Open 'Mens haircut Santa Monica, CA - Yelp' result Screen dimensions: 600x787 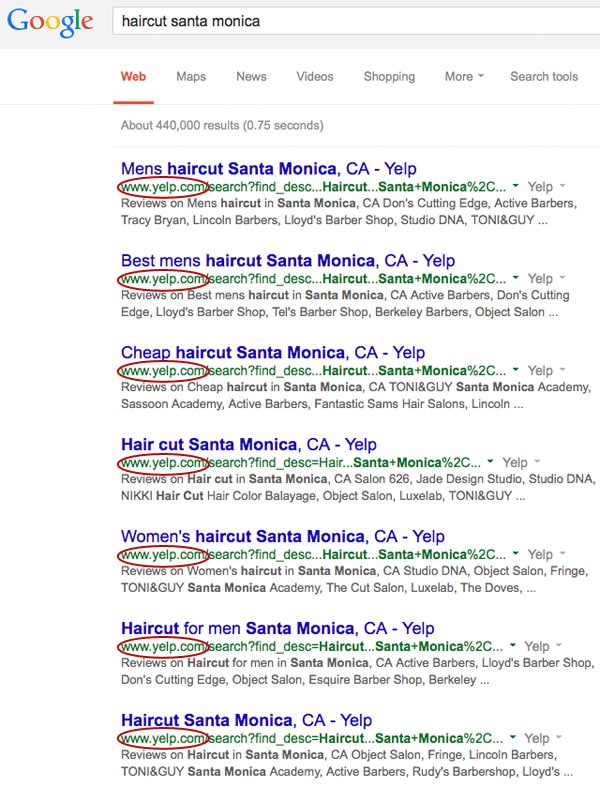(x=269, y=169)
